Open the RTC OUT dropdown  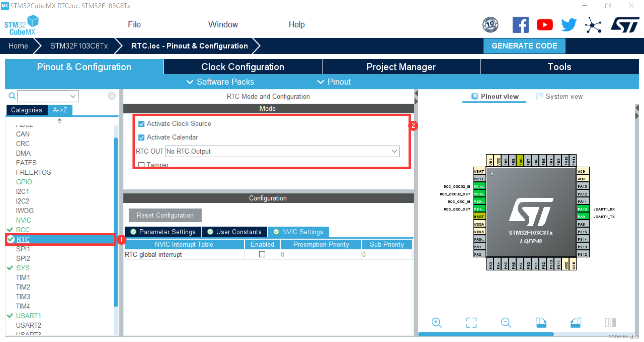click(x=282, y=151)
